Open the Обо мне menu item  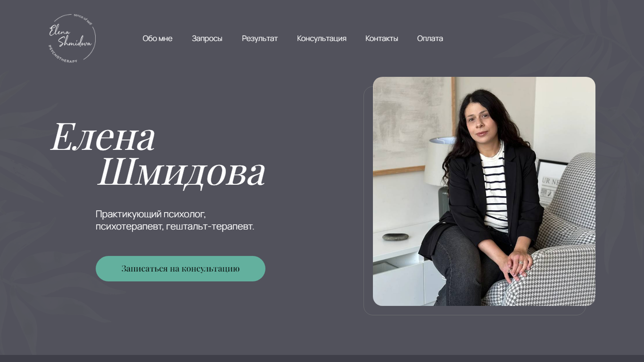[157, 39]
